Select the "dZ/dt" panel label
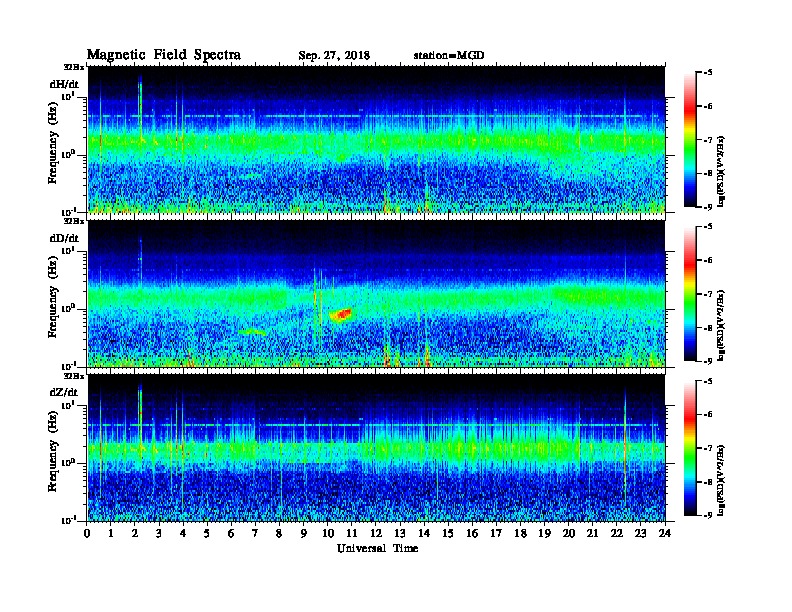Viewport: 792px width, 612px height. coord(64,392)
